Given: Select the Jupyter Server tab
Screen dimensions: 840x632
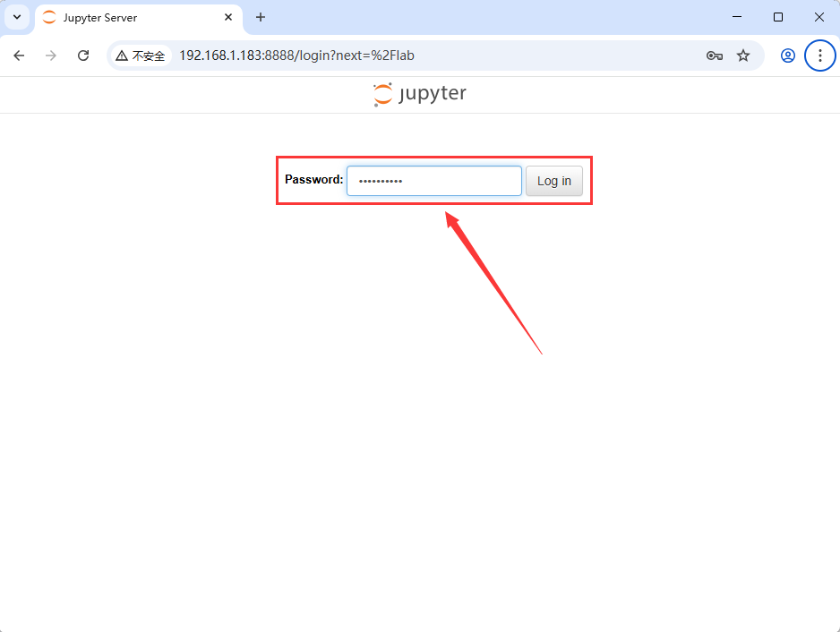Looking at the screenshot, I should [x=138, y=18].
